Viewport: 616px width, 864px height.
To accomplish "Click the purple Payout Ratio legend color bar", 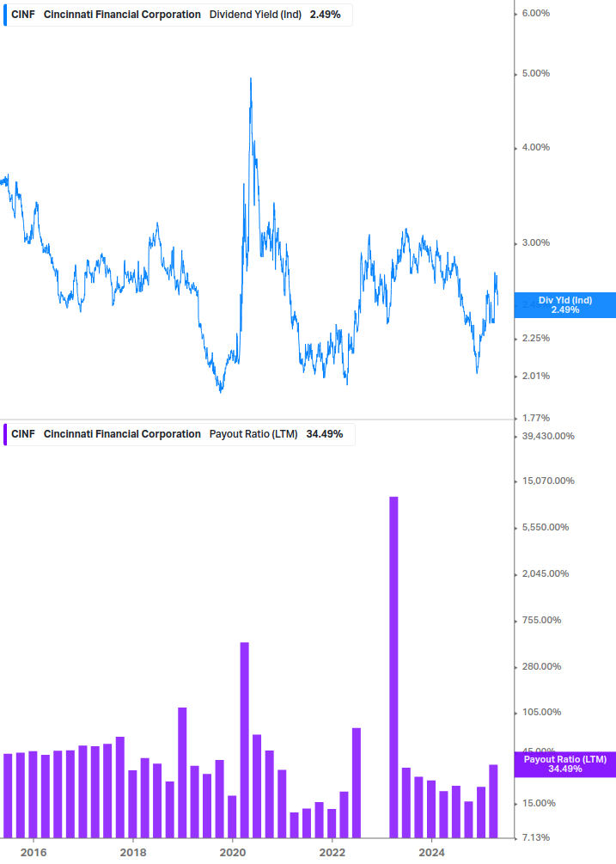I will (x=5, y=434).
